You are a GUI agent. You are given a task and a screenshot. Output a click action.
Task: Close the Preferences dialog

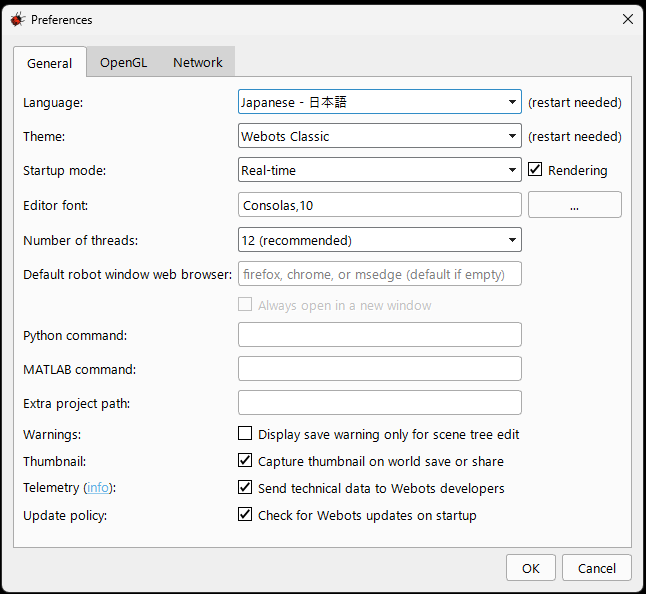pos(627,19)
